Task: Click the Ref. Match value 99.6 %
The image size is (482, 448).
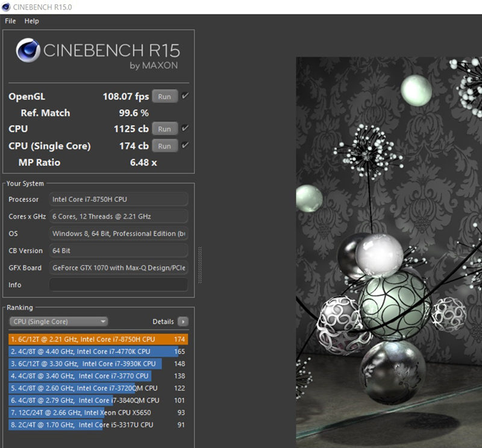Action: 134,113
